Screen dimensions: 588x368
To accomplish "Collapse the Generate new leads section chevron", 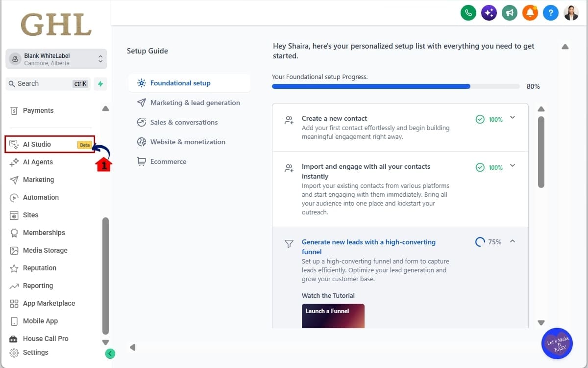I will point(513,241).
